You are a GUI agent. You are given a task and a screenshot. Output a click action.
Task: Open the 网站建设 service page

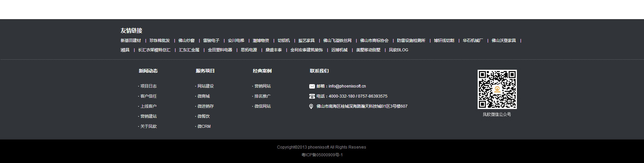[205, 86]
